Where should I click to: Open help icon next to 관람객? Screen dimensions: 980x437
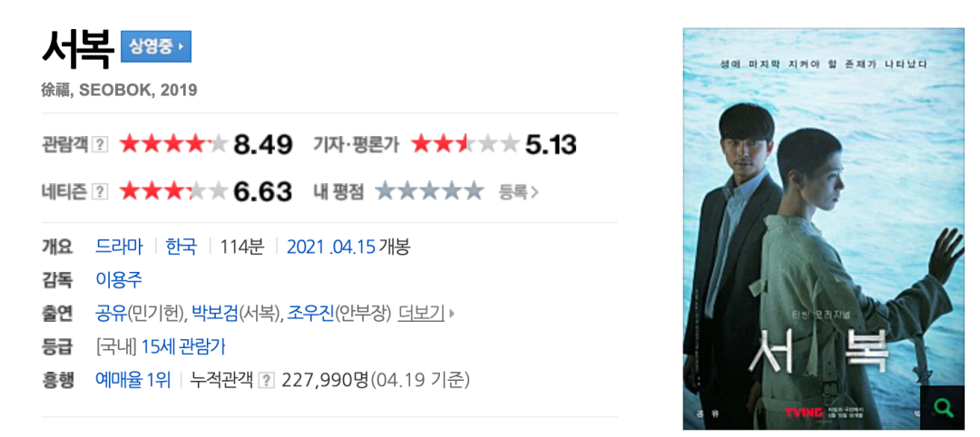coord(100,145)
